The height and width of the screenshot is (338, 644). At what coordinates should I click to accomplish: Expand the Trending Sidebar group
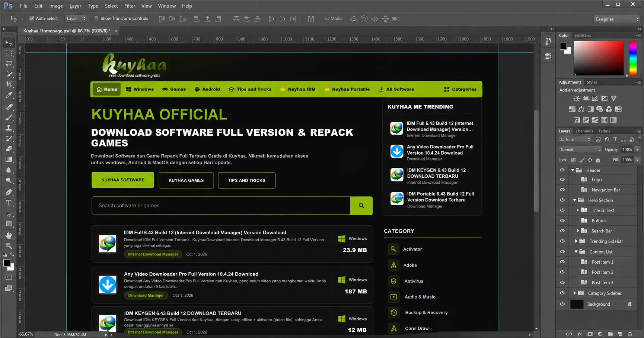click(576, 241)
